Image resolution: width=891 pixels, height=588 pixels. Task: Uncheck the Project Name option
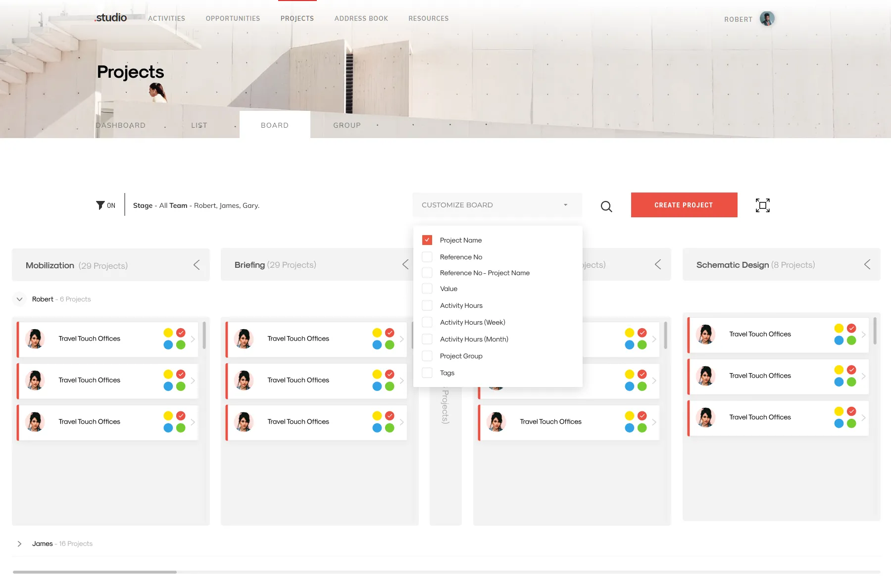pos(427,240)
